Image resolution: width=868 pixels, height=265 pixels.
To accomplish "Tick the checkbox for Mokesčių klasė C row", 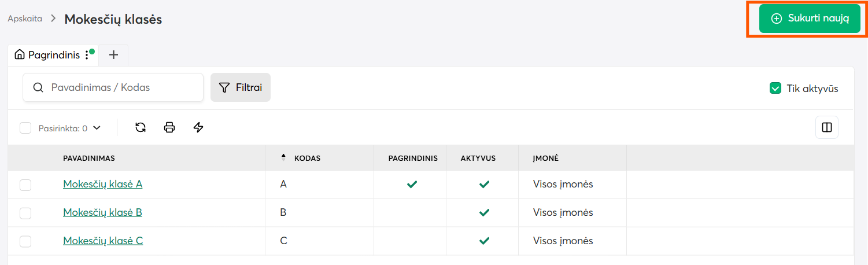I will pos(25,242).
